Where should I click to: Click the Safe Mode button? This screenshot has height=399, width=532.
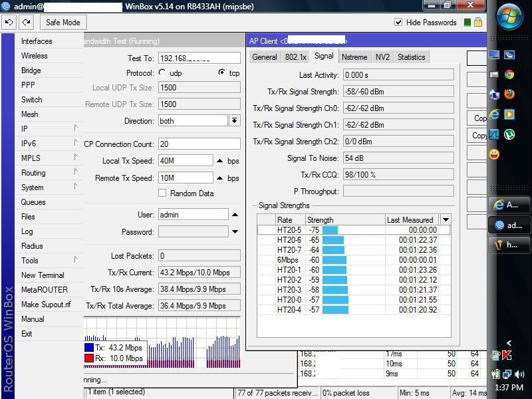pos(63,22)
